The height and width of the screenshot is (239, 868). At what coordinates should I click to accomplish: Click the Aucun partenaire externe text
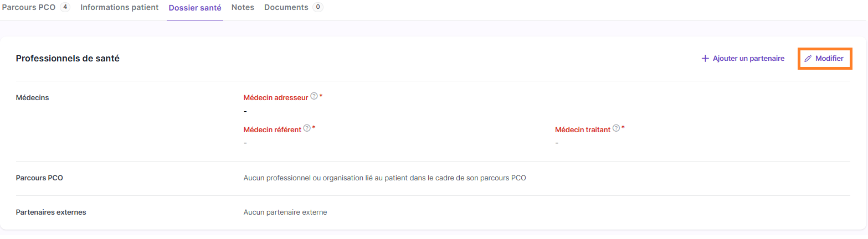[x=285, y=212]
